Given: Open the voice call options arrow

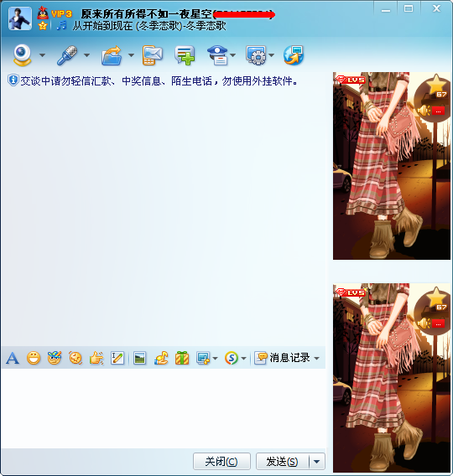Looking at the screenshot, I should (86, 55).
